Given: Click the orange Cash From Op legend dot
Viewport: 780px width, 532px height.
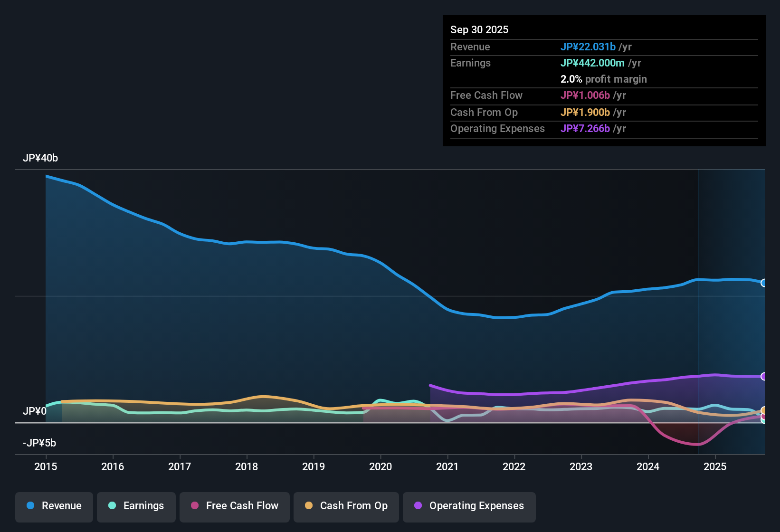Looking at the screenshot, I should (x=308, y=506).
